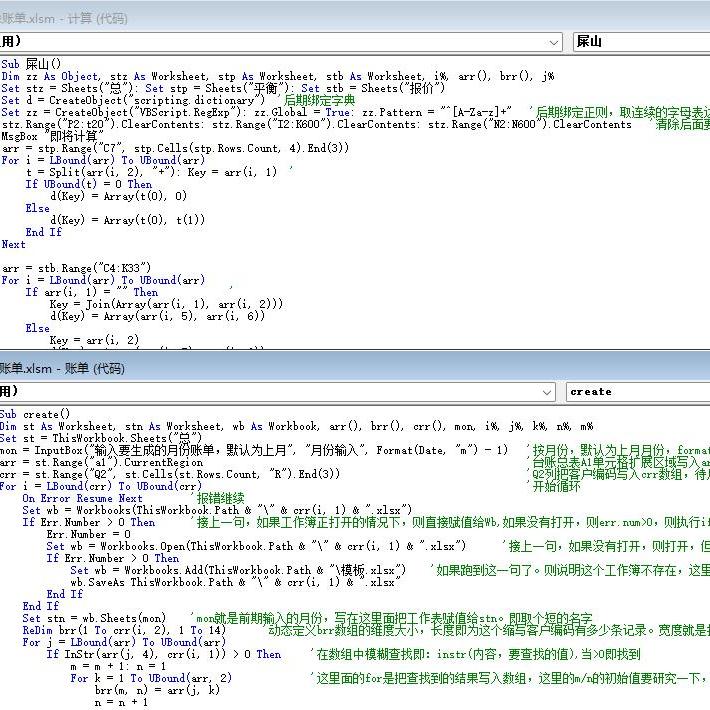Click the 计算 (代码) window title bar

[x=355, y=18]
